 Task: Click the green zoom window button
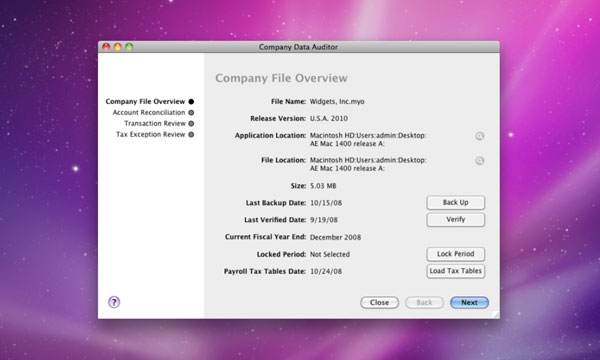(x=129, y=47)
